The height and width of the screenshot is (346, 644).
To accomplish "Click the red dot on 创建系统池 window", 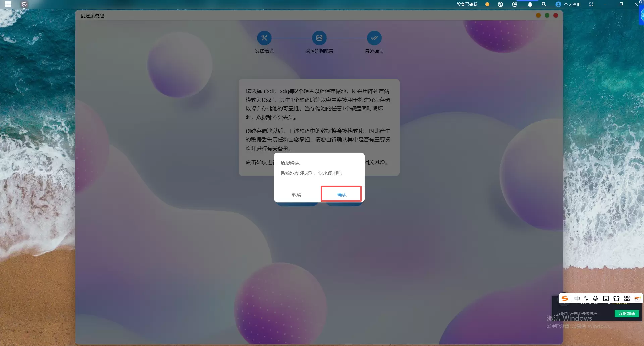I will (x=556, y=15).
